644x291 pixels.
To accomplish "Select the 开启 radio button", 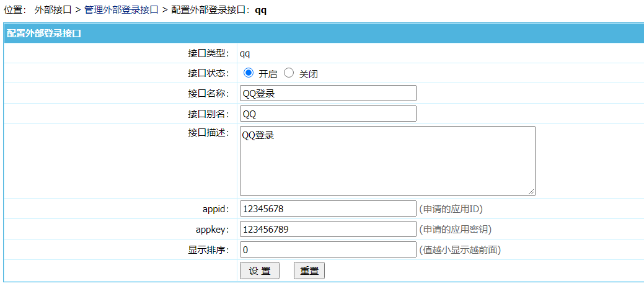I will [x=249, y=73].
